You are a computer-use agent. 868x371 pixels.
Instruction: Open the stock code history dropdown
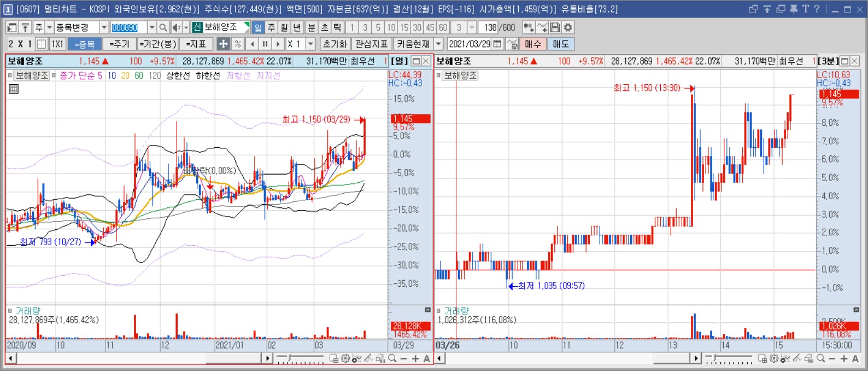pos(152,27)
